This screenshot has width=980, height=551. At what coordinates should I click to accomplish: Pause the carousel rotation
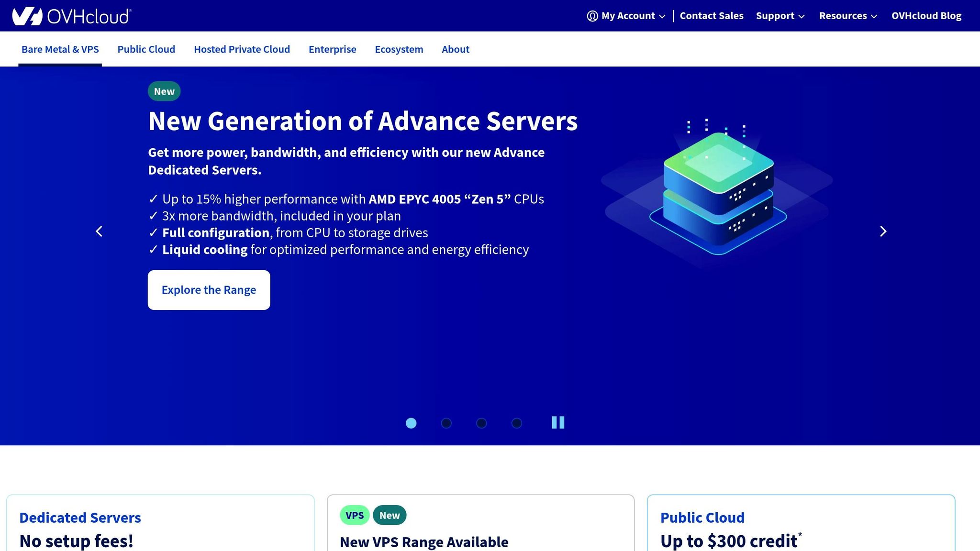tap(557, 422)
